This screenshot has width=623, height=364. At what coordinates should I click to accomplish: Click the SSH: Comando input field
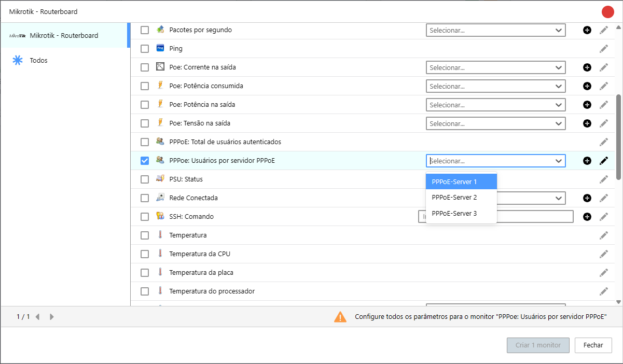click(534, 217)
